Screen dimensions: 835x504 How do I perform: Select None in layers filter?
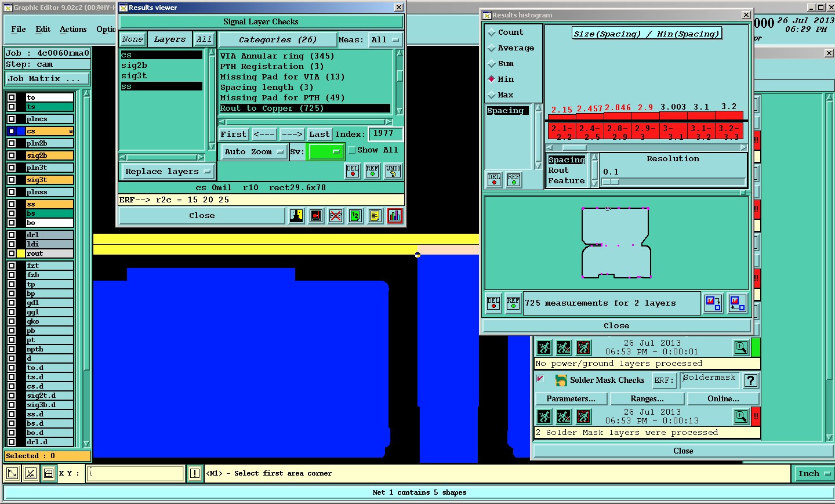point(132,39)
